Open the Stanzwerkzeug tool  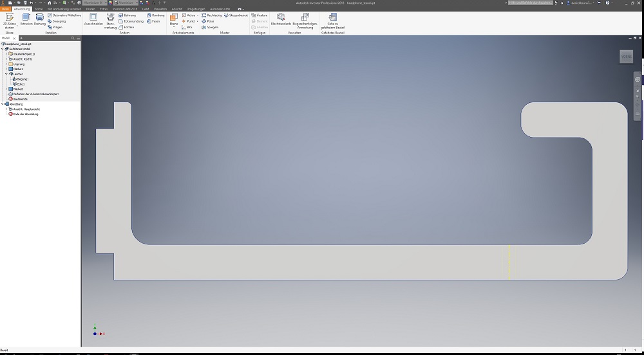tap(111, 21)
